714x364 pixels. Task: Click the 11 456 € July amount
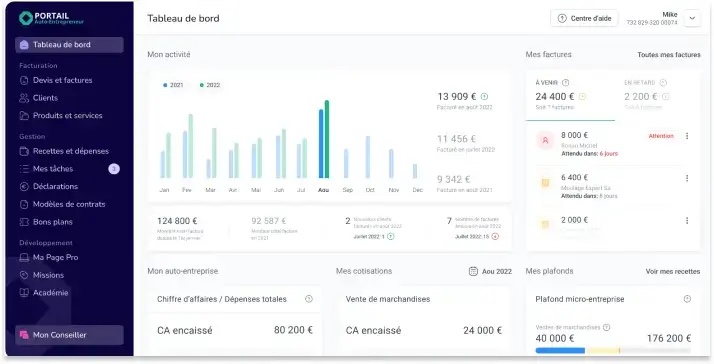pos(456,139)
